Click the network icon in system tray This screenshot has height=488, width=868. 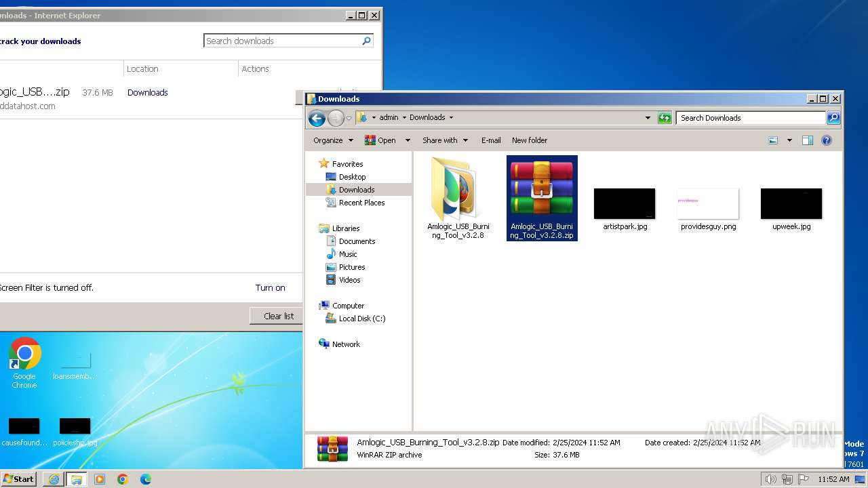[x=787, y=479]
